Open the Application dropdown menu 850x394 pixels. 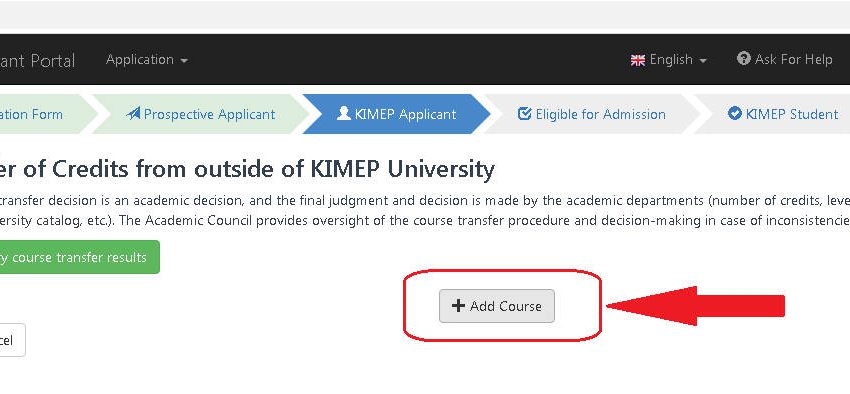[x=147, y=60]
